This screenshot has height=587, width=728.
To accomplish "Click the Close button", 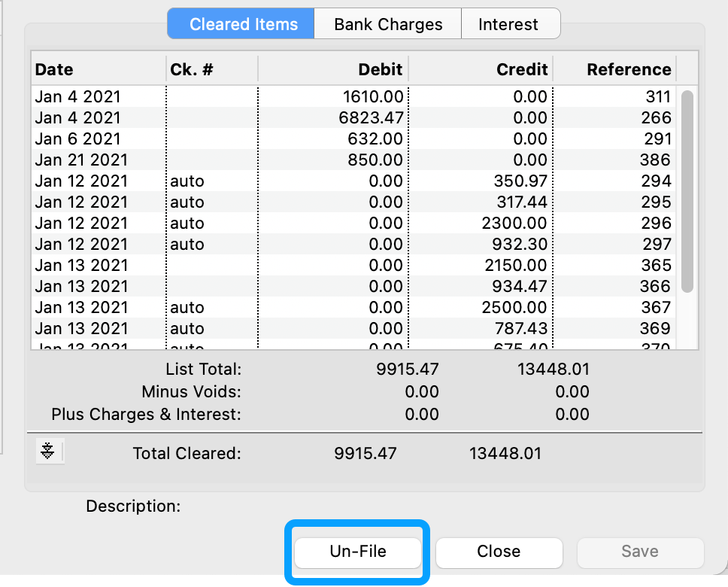I will tap(499, 552).
